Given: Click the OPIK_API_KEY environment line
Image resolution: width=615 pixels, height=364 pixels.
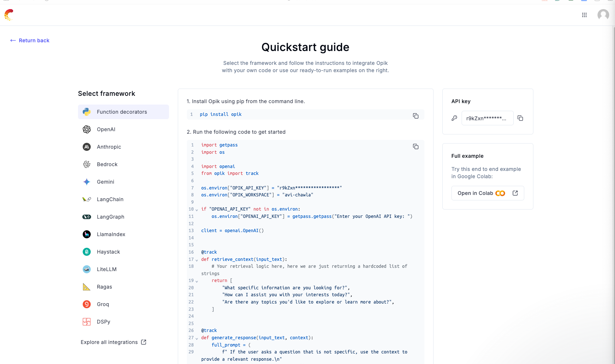Looking at the screenshot, I should 271,188.
